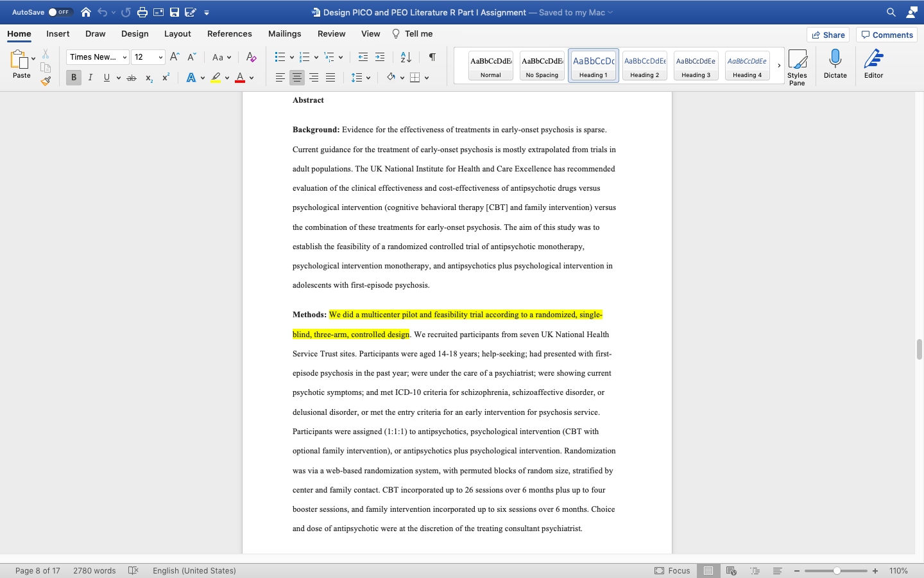Click Tell me search box

point(413,34)
